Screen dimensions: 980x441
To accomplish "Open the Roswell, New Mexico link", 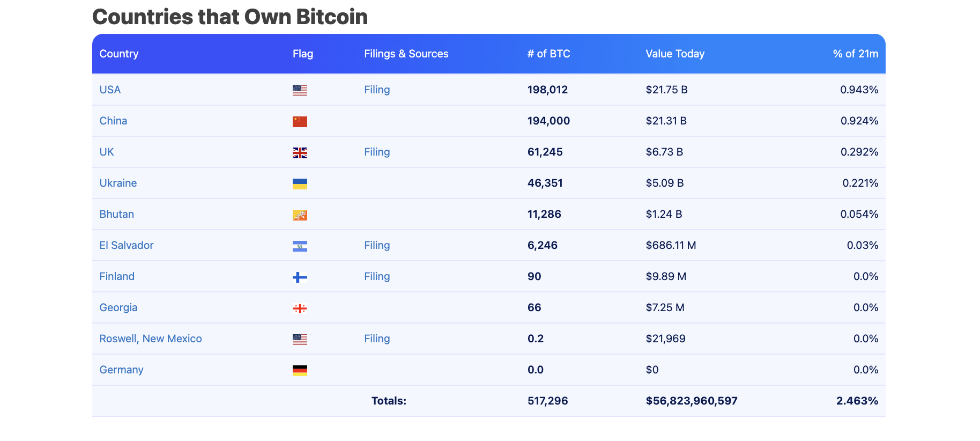I will tap(151, 339).
